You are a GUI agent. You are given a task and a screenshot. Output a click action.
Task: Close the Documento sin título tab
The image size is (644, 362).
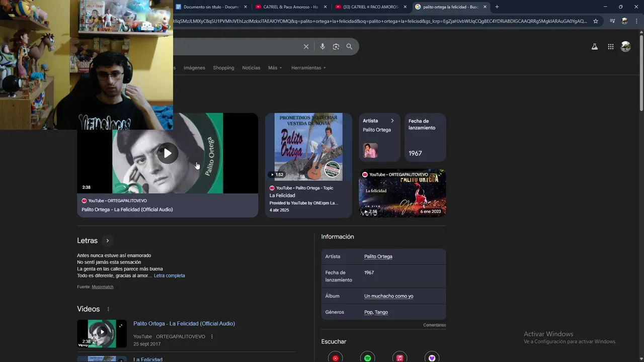[246, 7]
